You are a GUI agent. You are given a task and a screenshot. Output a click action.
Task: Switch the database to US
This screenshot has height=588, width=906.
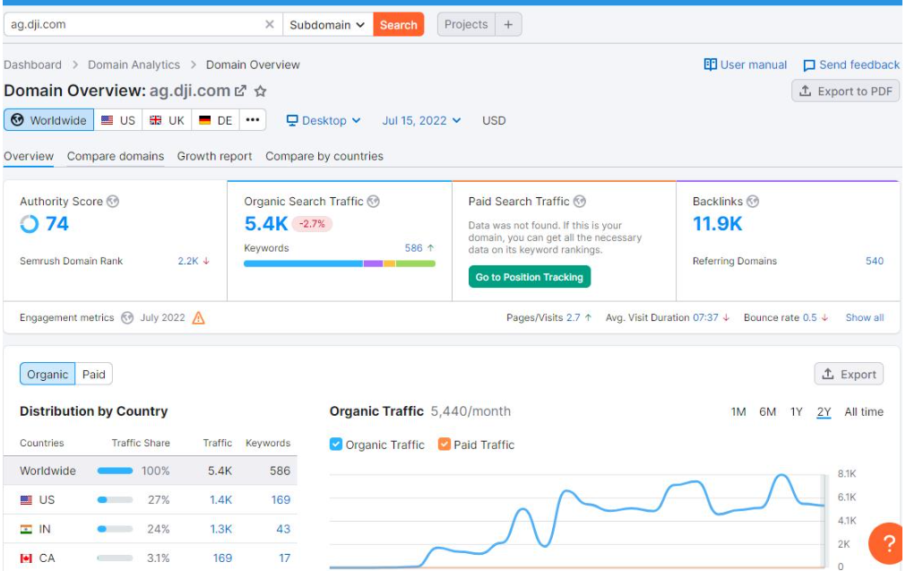[118, 120]
